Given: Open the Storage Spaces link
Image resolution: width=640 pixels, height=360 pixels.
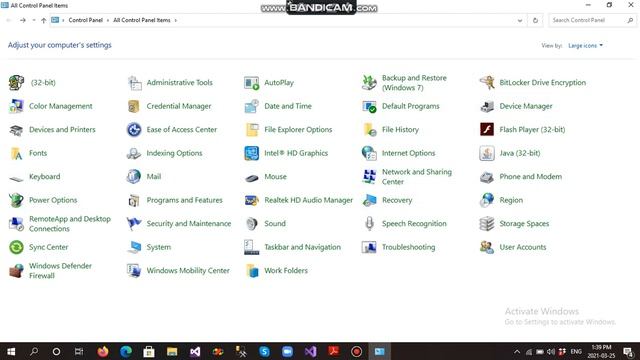Looking at the screenshot, I should (x=524, y=224).
